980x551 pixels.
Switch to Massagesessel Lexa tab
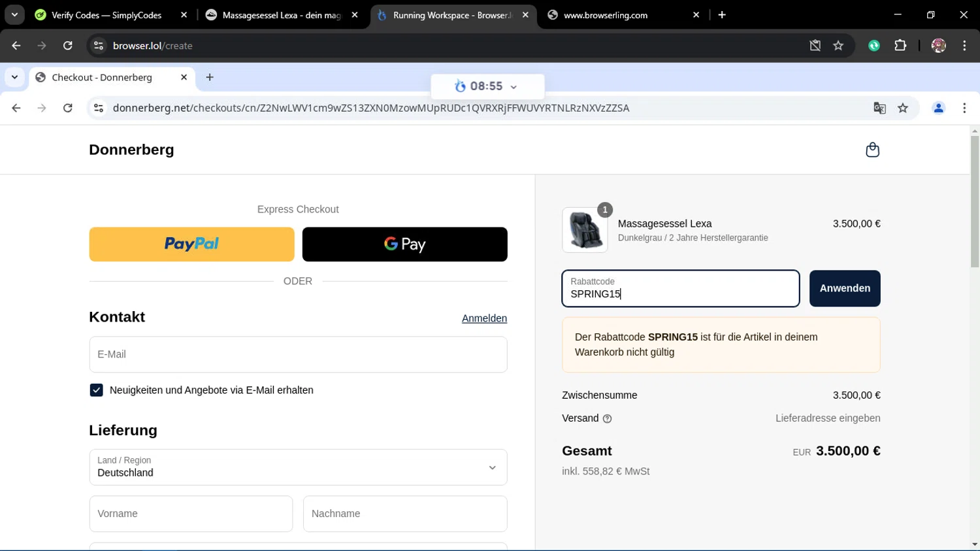pos(281,15)
